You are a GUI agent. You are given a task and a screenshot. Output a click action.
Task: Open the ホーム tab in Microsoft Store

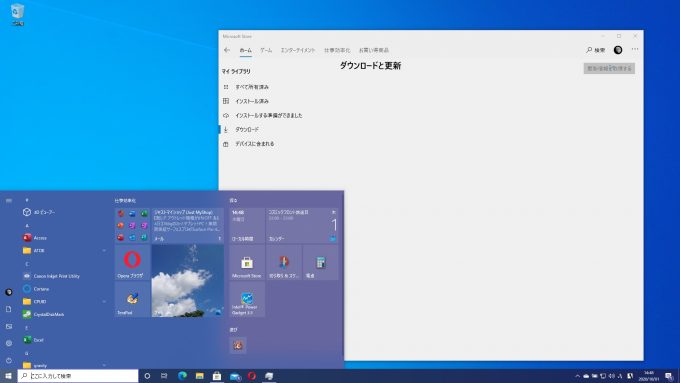(245, 50)
